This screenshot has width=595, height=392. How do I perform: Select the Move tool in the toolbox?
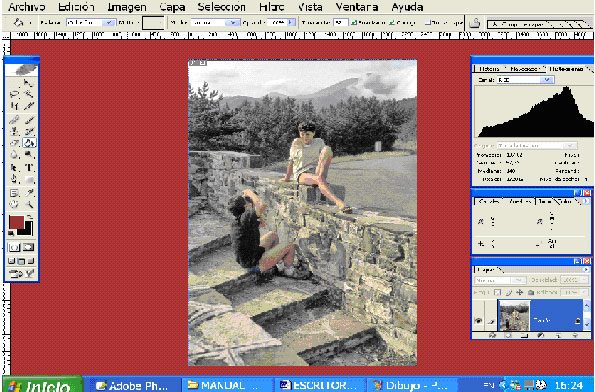(28, 82)
